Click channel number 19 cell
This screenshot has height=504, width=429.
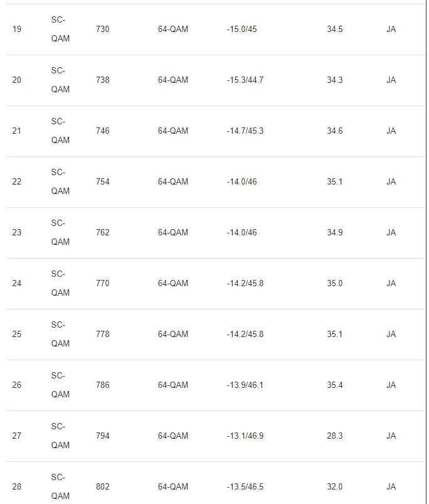pos(17,29)
